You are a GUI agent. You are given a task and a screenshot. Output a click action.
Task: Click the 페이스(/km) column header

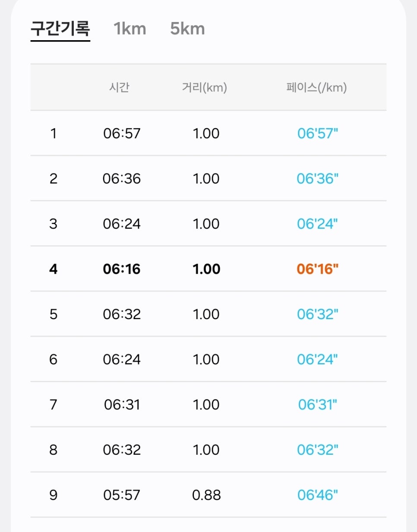click(x=316, y=88)
